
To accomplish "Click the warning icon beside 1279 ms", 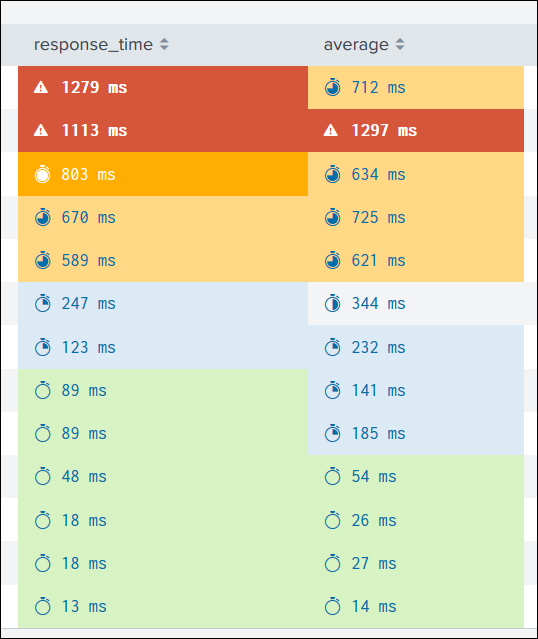I will 41,87.
